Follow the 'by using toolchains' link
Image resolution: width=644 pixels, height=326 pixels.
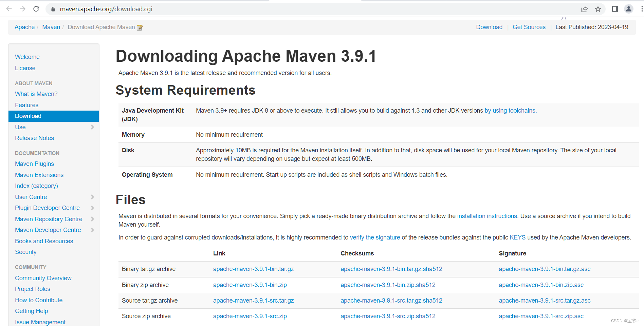(510, 111)
